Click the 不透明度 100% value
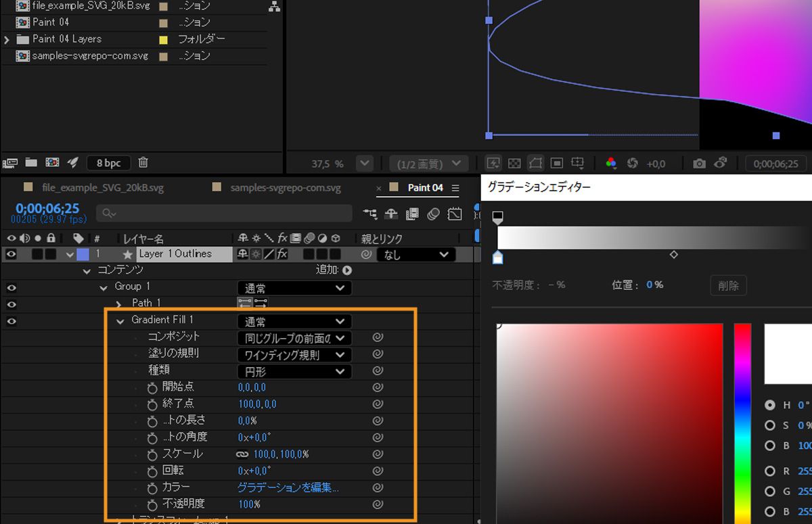The image size is (812, 524). click(x=249, y=504)
